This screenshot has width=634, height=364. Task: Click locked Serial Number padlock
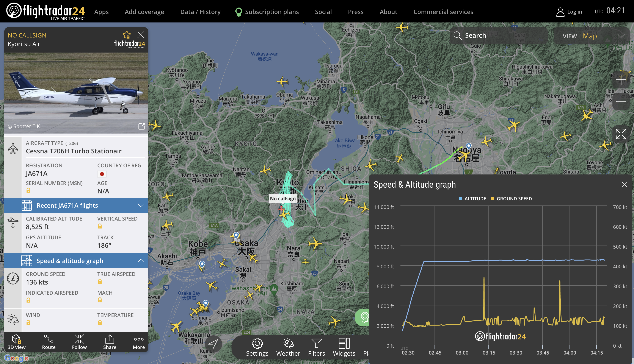coord(28,190)
